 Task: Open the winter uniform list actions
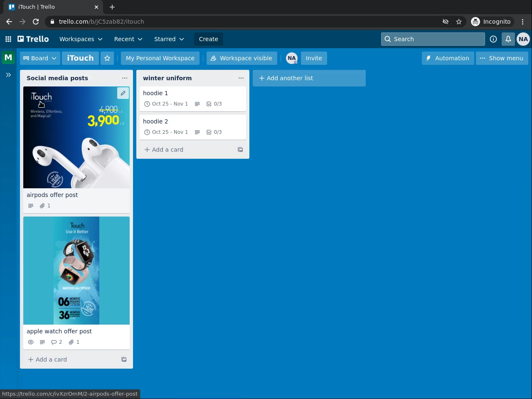pyautogui.click(x=241, y=78)
